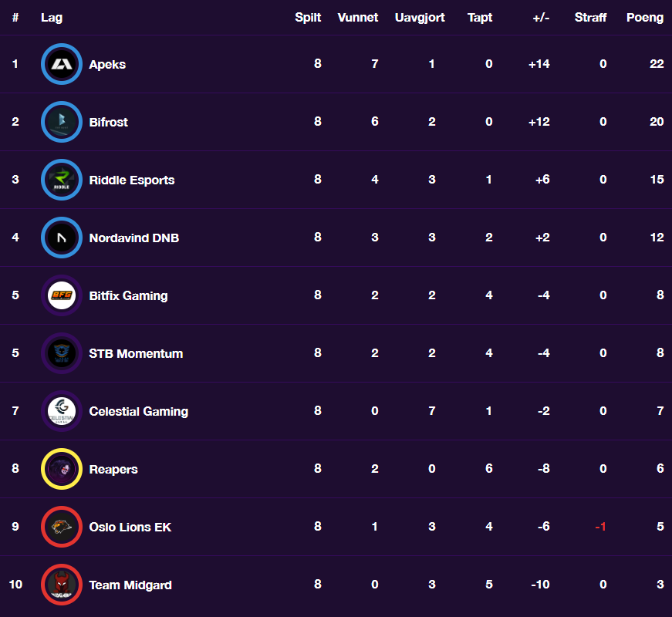Open the Celestial Gaming team link

point(138,411)
